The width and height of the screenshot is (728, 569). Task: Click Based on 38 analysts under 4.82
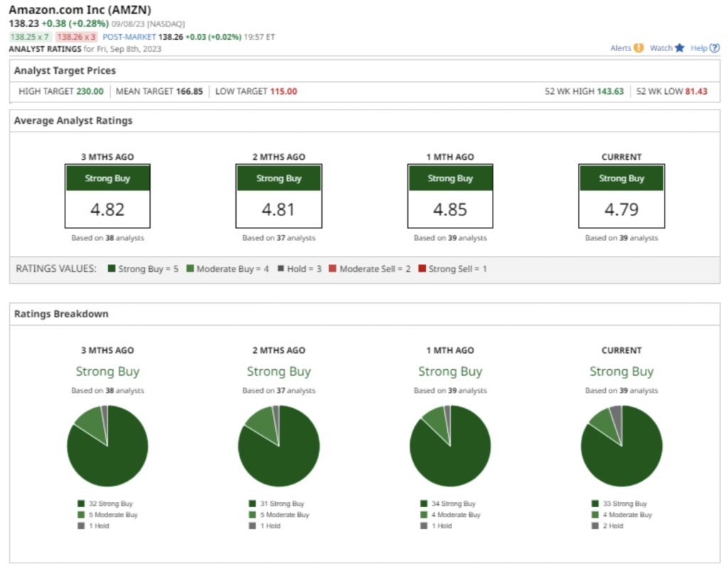coord(108,238)
